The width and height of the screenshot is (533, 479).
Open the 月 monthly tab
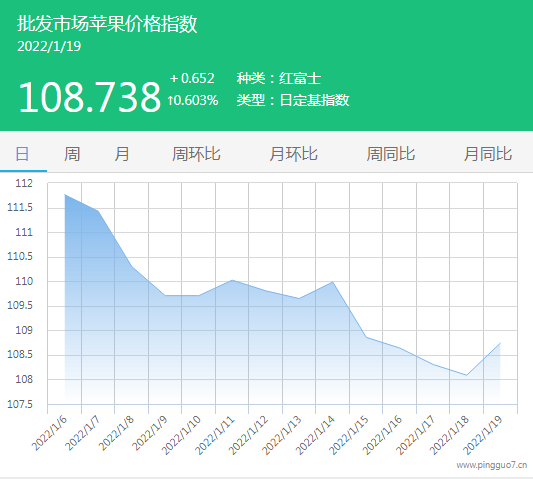(x=122, y=154)
